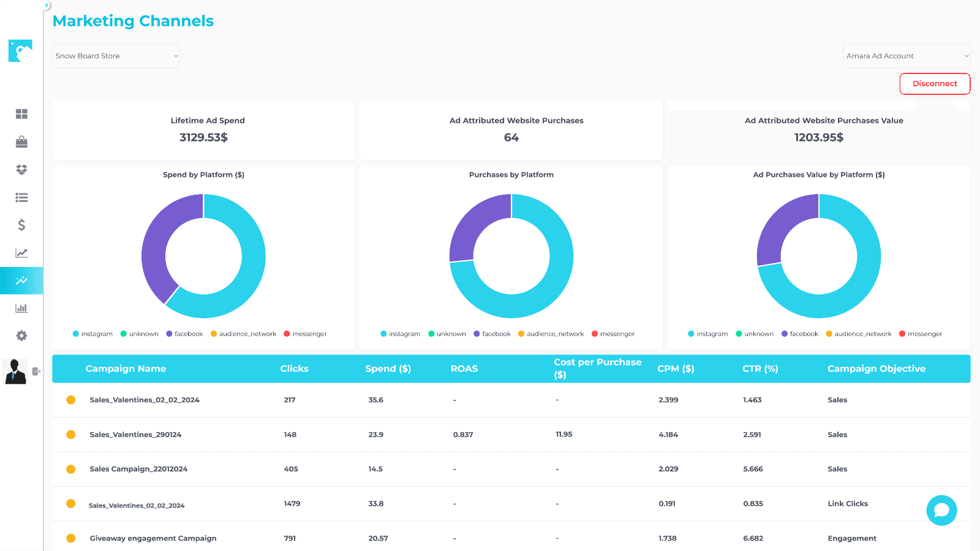Open the dashboard grid icon in sidebar

click(21, 114)
